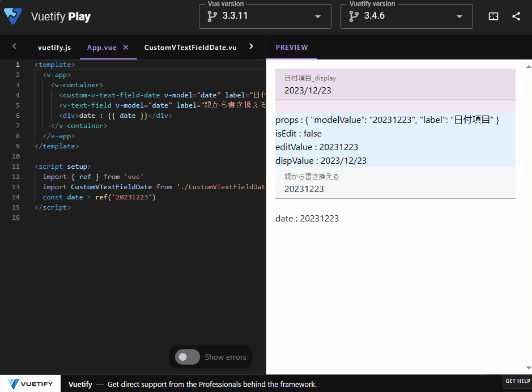532x392 pixels.
Task: Switch to the vuetify.js tab
Action: click(x=54, y=47)
